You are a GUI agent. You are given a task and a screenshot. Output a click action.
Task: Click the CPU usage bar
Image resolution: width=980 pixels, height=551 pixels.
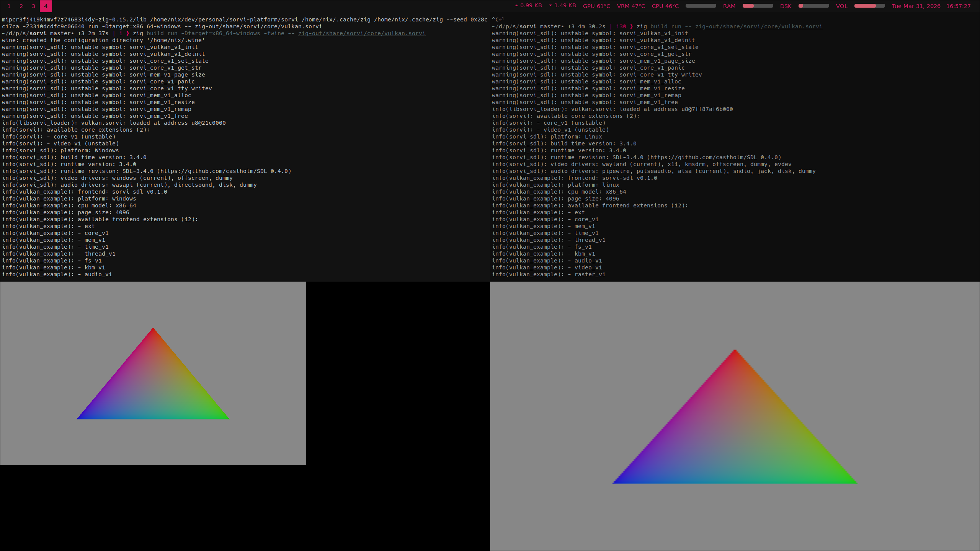701,6
